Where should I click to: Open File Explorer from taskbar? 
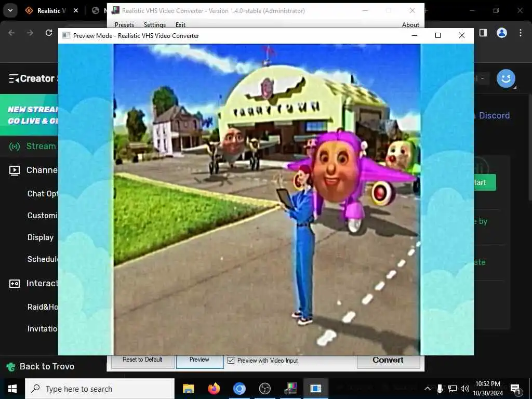point(188,389)
